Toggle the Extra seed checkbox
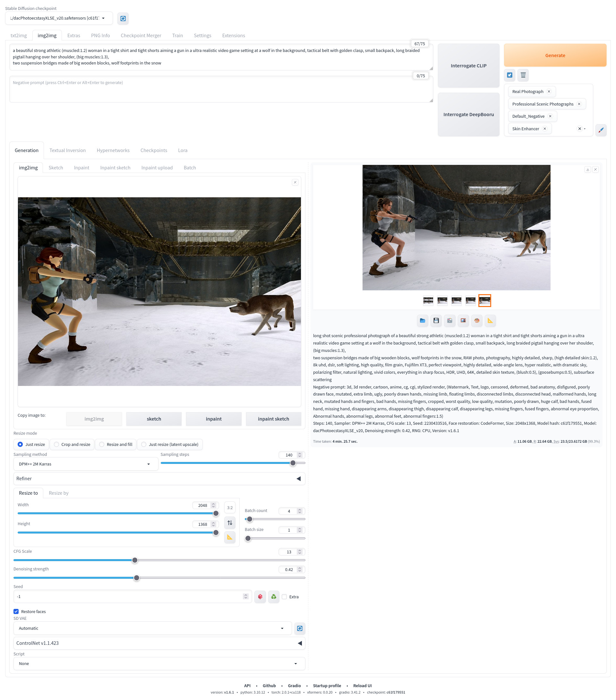Image resolution: width=616 pixels, height=700 pixels. 284,597
